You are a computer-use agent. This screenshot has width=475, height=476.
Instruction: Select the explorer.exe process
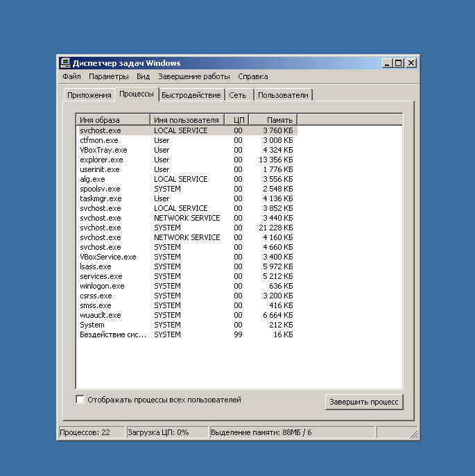tap(187, 160)
